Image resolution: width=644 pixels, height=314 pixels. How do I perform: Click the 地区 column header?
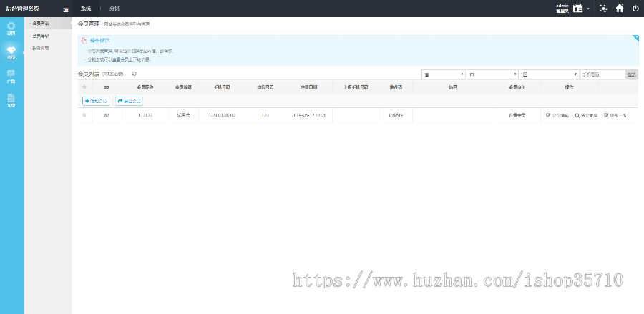click(453, 87)
